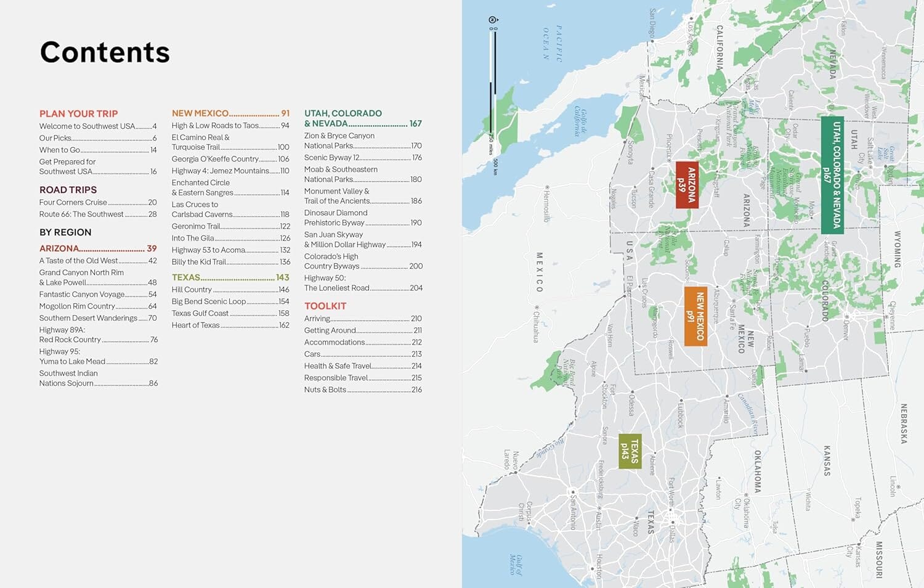Select the Billy the Kid Trail entry
This screenshot has height=588, width=924.
[230, 262]
